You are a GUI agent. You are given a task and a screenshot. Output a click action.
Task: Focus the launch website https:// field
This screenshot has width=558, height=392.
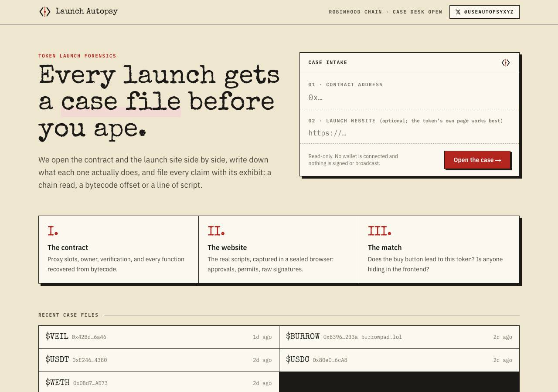(409, 133)
